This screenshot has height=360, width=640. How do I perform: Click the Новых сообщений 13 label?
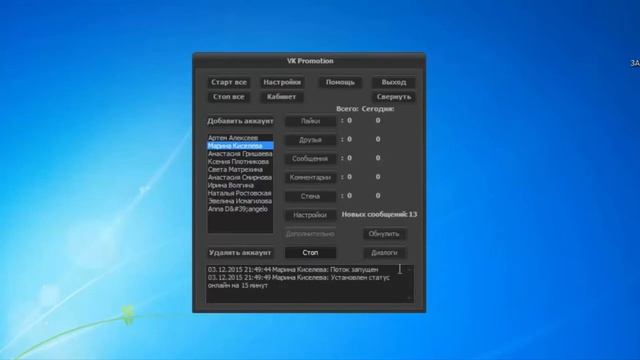click(x=379, y=215)
